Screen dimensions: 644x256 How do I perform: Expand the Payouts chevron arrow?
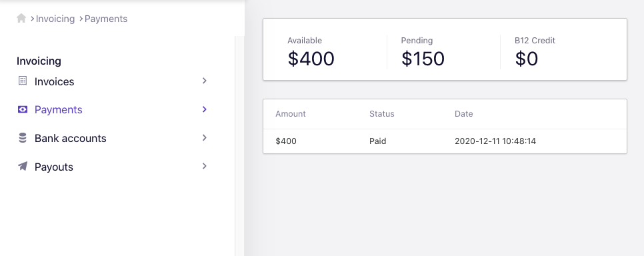[204, 166]
